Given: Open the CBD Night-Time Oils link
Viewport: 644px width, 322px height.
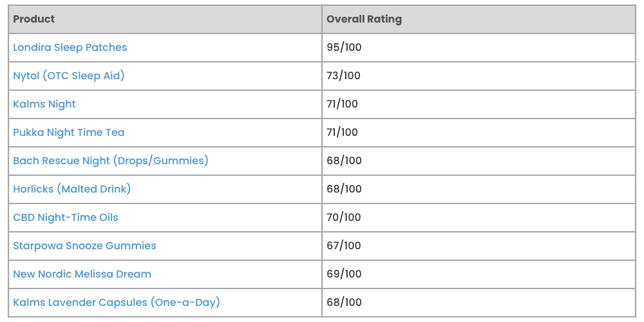Looking at the screenshot, I should click(x=66, y=217).
